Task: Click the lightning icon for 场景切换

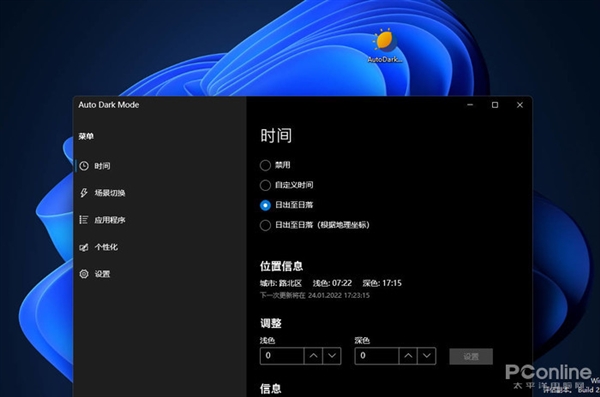Action: (84, 193)
